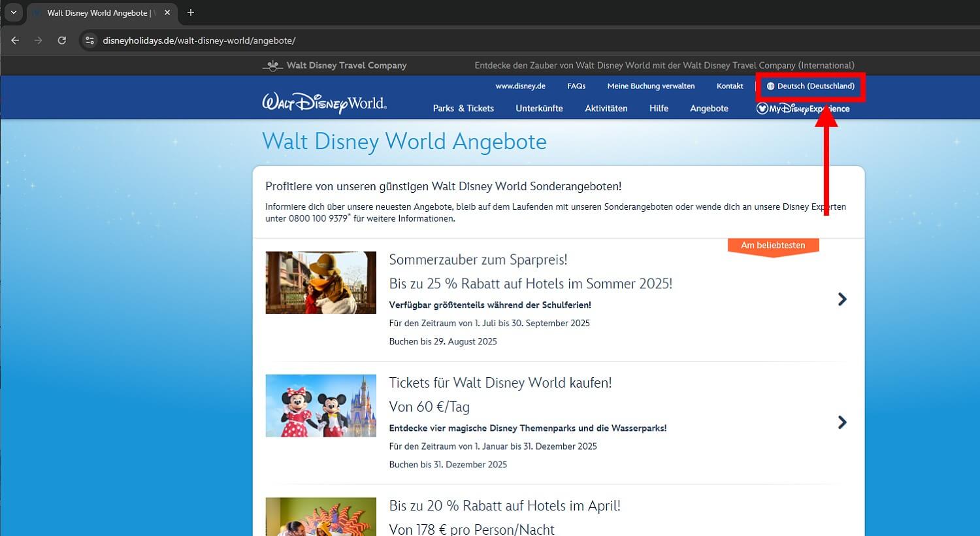The width and height of the screenshot is (980, 536).
Task: Open the Angebote menu
Action: coord(709,109)
